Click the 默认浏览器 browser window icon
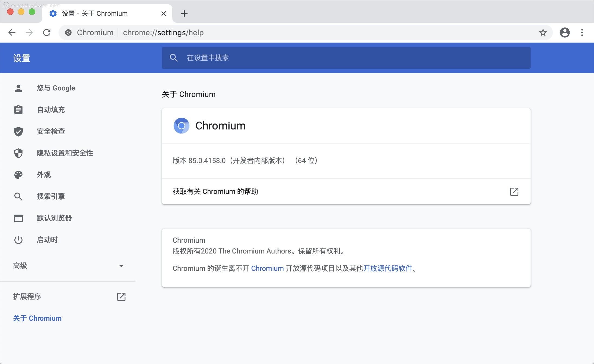The height and width of the screenshot is (364, 594). [x=18, y=218]
